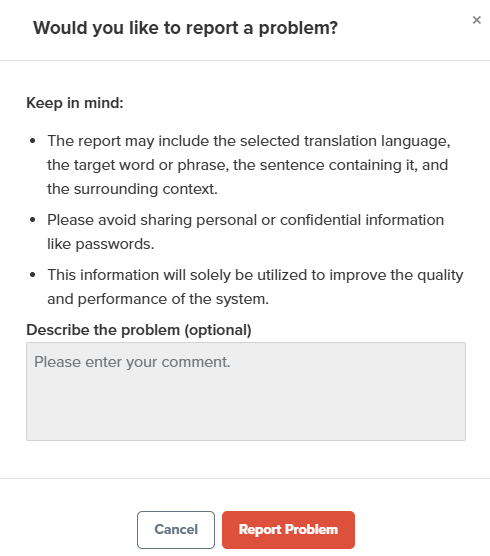
Task: Submit with the red Report Problem button
Action: tap(288, 530)
